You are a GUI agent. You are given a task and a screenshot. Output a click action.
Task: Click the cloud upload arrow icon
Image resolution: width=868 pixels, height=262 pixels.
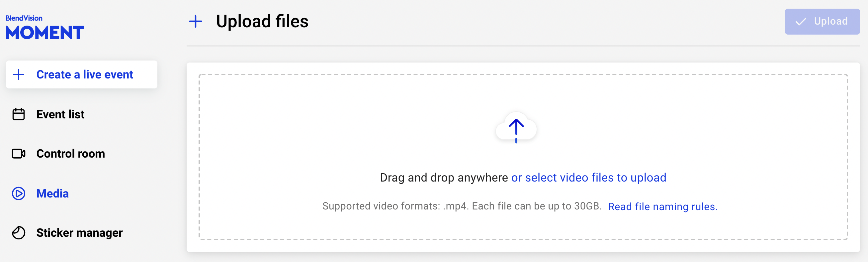click(516, 128)
